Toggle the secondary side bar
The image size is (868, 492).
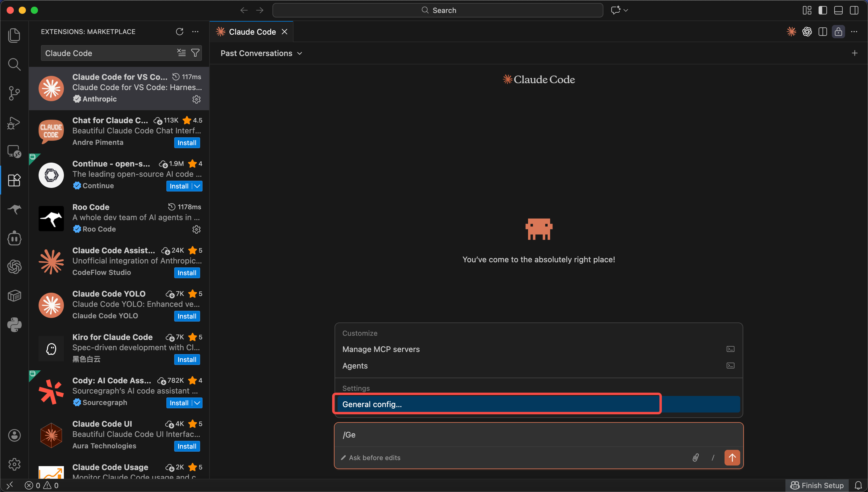point(854,10)
